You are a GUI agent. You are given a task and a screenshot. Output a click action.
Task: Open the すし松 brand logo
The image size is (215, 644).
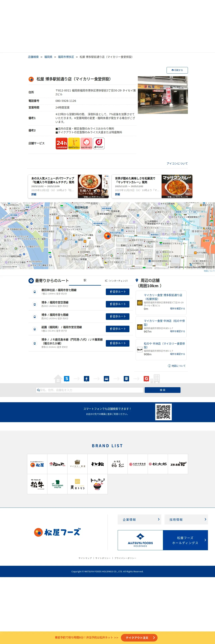(x=97, y=464)
